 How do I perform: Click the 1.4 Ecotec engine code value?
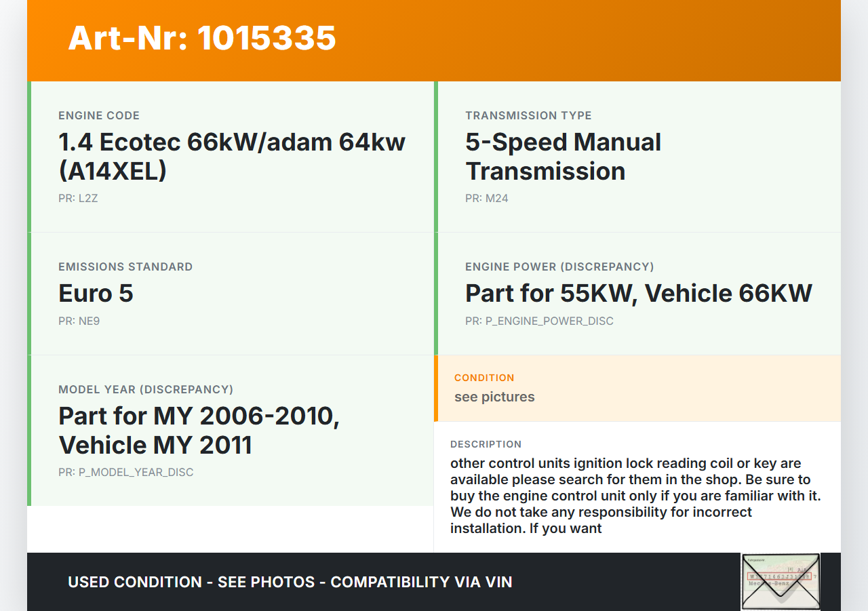232,156
